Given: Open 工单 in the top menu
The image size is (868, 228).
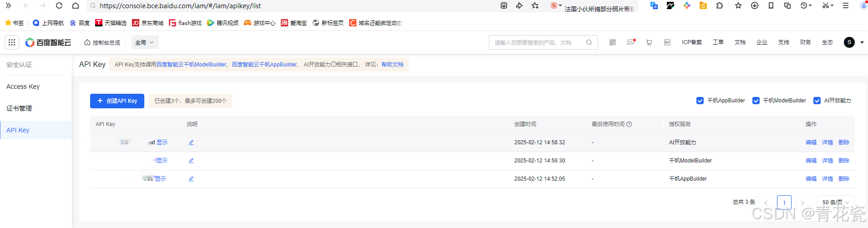Looking at the screenshot, I should 718,42.
